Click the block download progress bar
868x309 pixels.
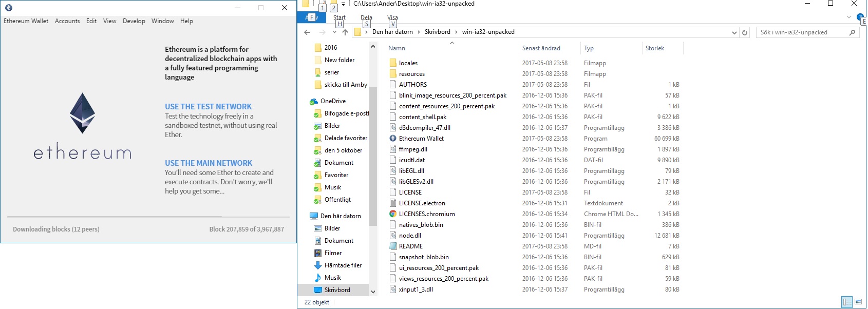tap(148, 217)
